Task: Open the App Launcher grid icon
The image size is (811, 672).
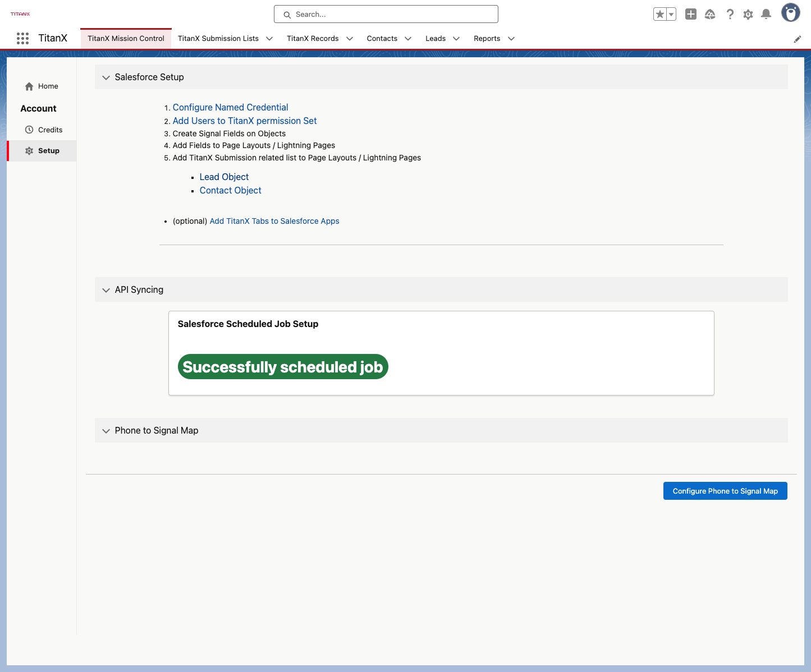Action: [22, 38]
